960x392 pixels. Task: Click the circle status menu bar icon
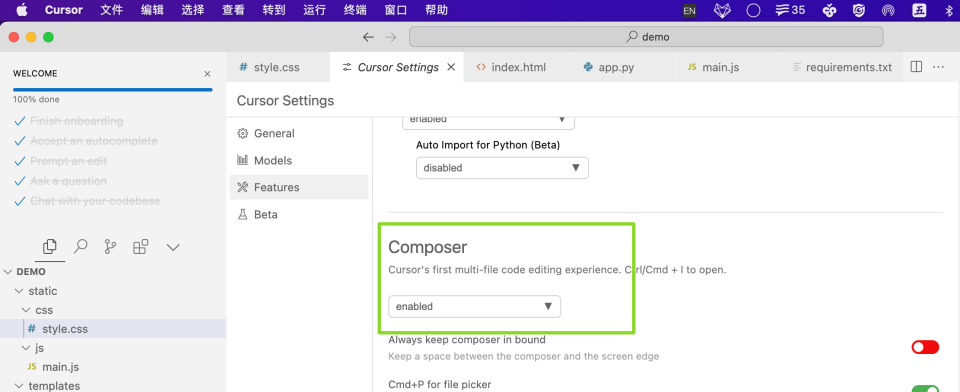point(753,10)
